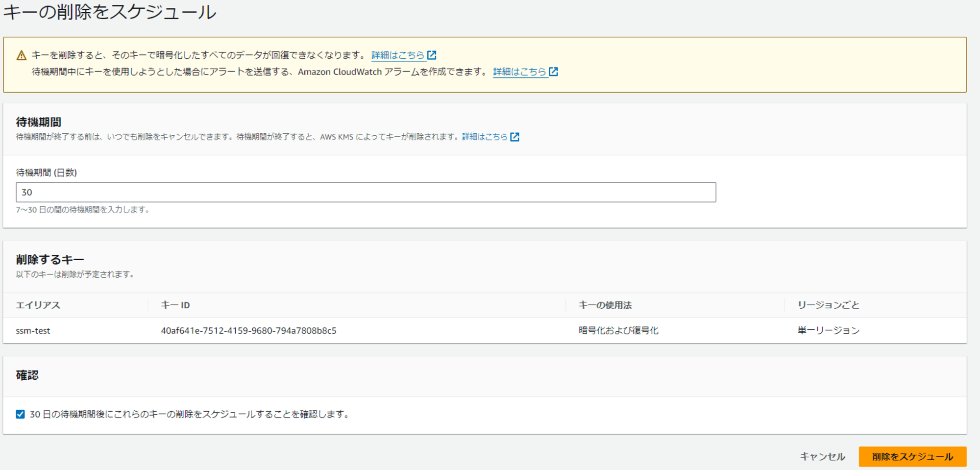Click the エイリアス column header
Image resolution: width=980 pixels, height=470 pixels.
(x=38, y=305)
